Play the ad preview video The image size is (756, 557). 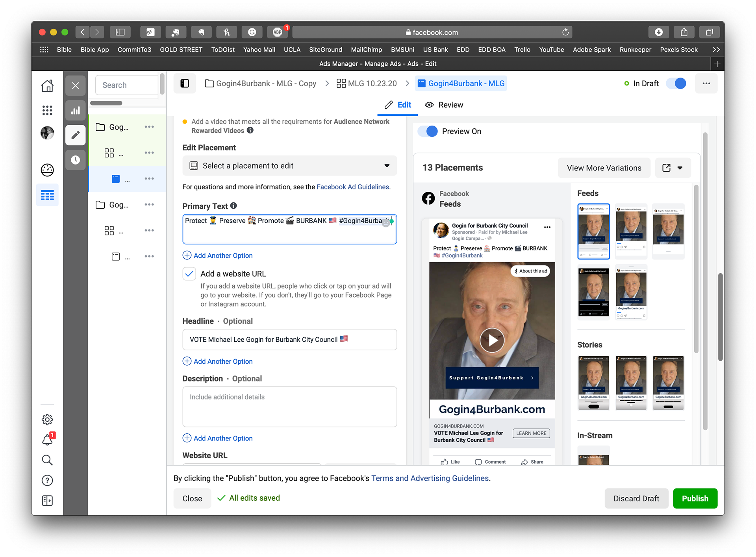point(492,340)
